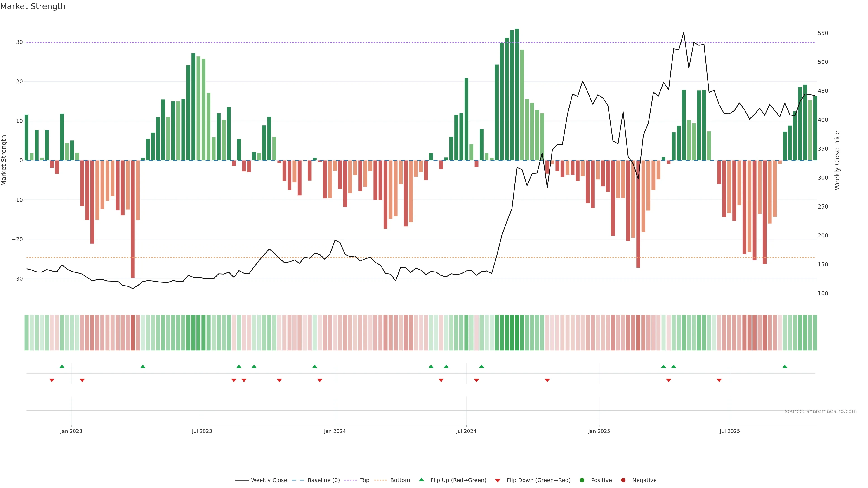
Task: Click the Weekly Close Price axis title
Action: point(837,160)
